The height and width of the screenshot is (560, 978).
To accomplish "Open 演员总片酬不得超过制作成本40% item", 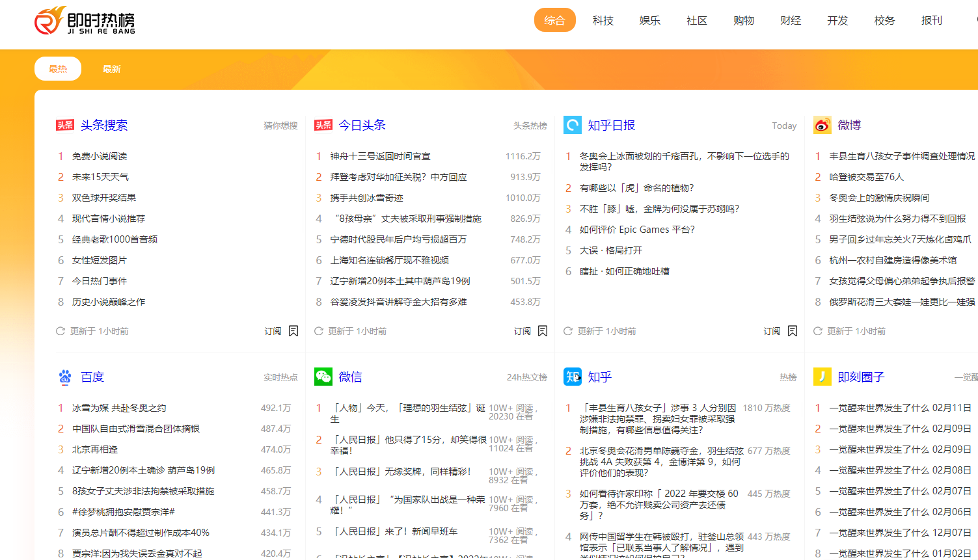I will click(x=141, y=533).
